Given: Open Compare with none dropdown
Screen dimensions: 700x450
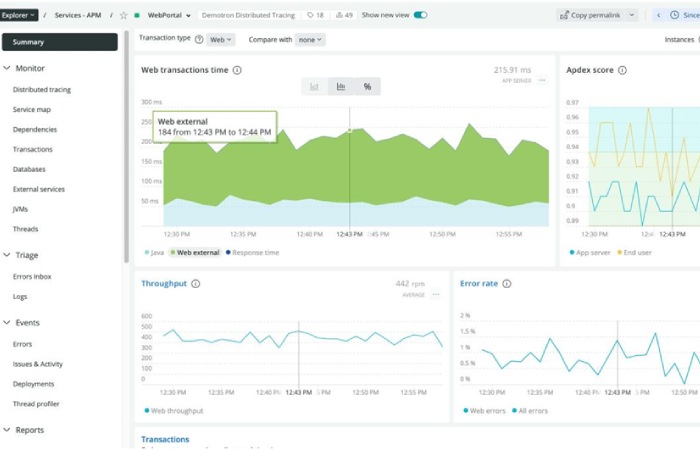Looking at the screenshot, I should tap(310, 40).
